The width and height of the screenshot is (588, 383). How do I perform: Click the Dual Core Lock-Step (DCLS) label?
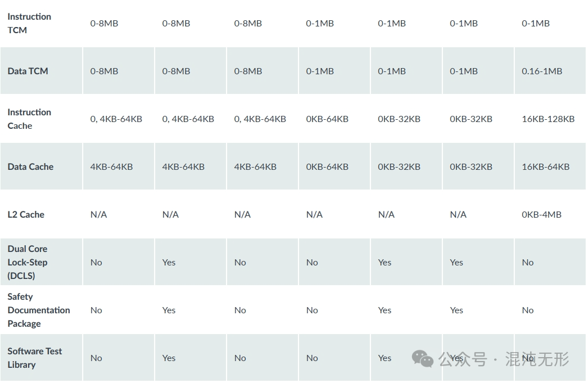click(28, 262)
